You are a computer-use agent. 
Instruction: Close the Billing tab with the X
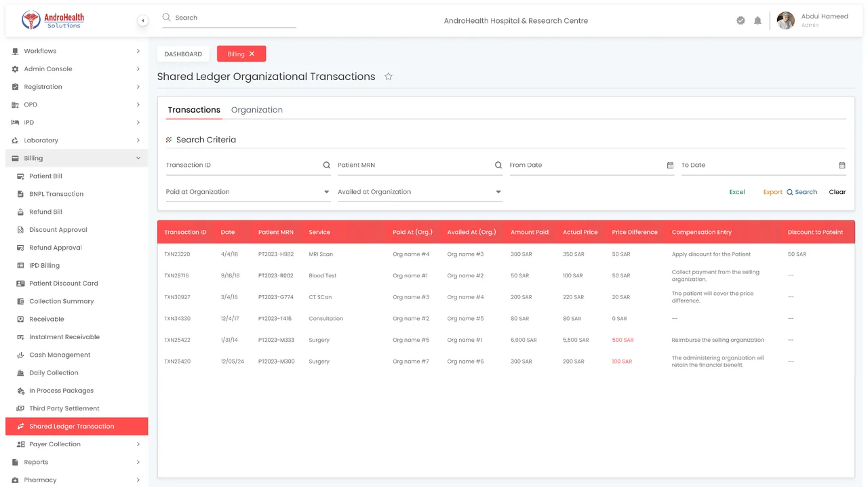coord(252,54)
